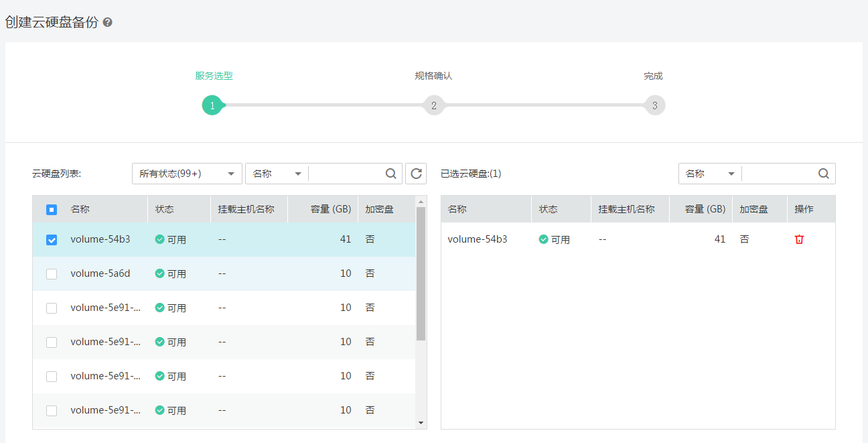Click step 3 circle in the wizard
Screen dimensions: 868x443
(654, 105)
